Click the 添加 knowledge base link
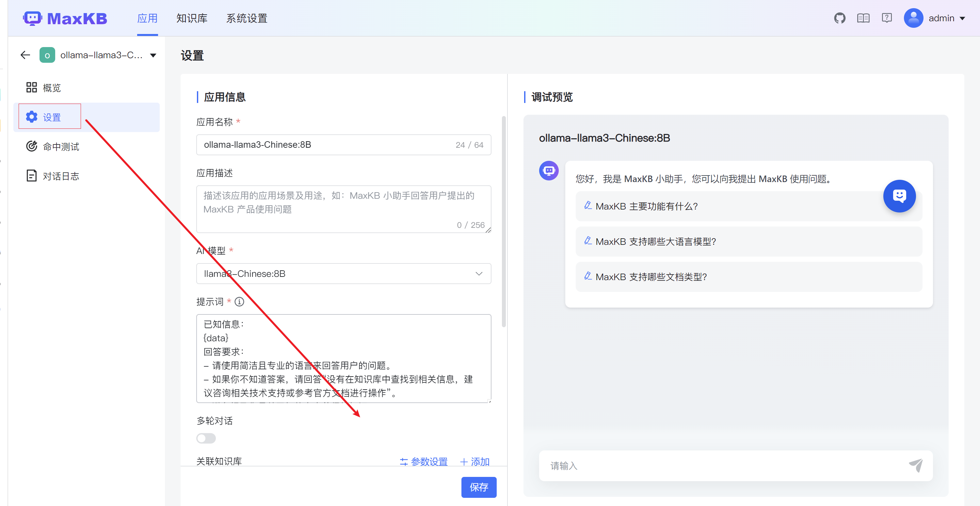The height and width of the screenshot is (506, 980). click(x=475, y=462)
